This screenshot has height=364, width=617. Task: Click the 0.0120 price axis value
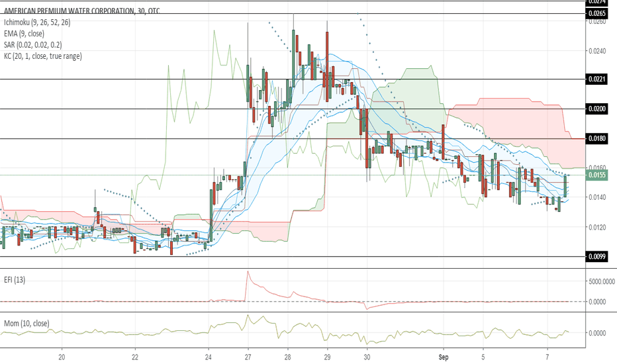coord(597,227)
